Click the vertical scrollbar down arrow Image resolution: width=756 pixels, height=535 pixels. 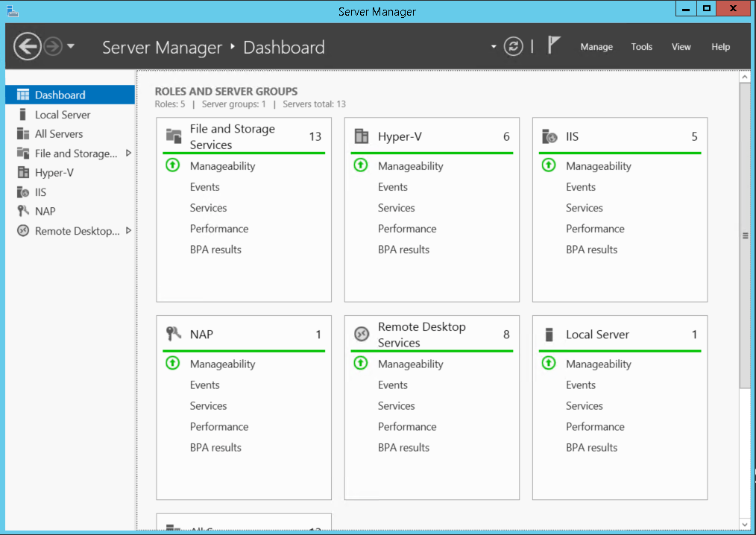click(744, 524)
